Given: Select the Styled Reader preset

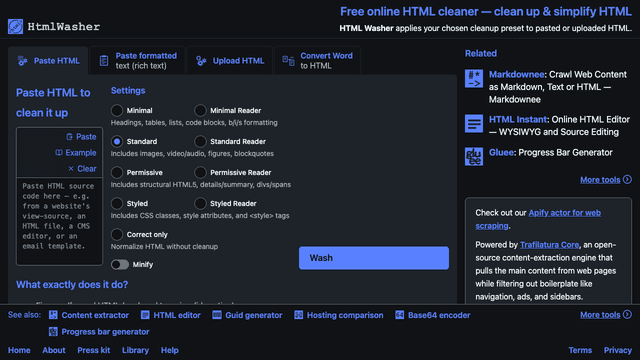Looking at the screenshot, I should 200,203.
